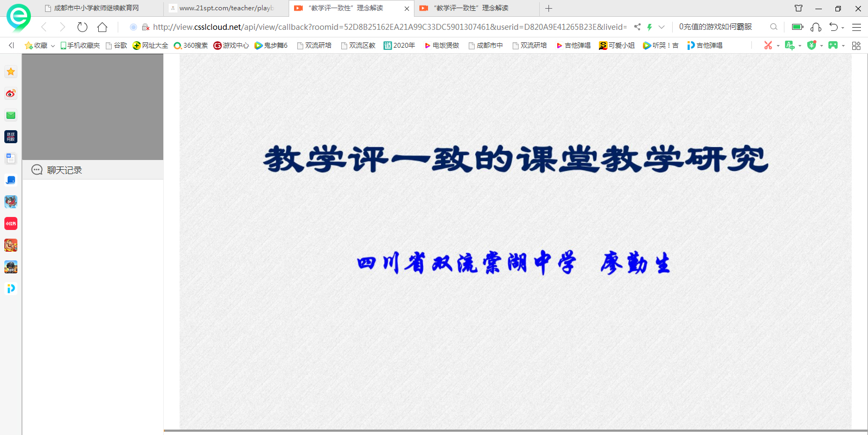Click the headphones icon in toolbar
The image size is (868, 435).
[815, 27]
